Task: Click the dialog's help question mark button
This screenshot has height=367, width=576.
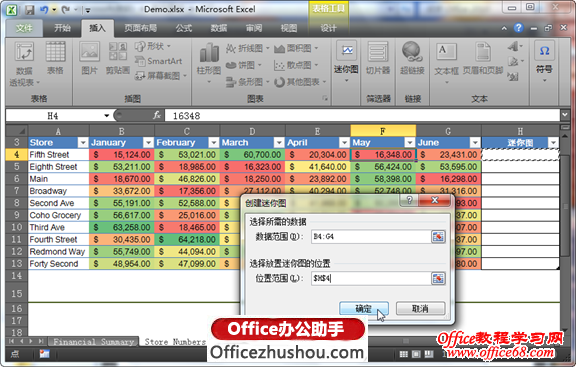Action: [409, 200]
